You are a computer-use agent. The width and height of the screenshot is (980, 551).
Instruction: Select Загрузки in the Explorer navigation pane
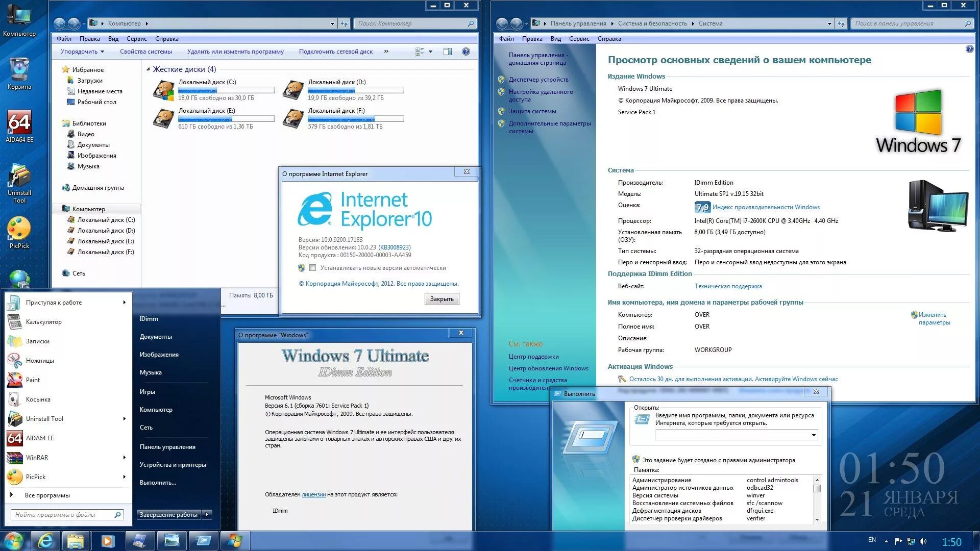click(90, 81)
